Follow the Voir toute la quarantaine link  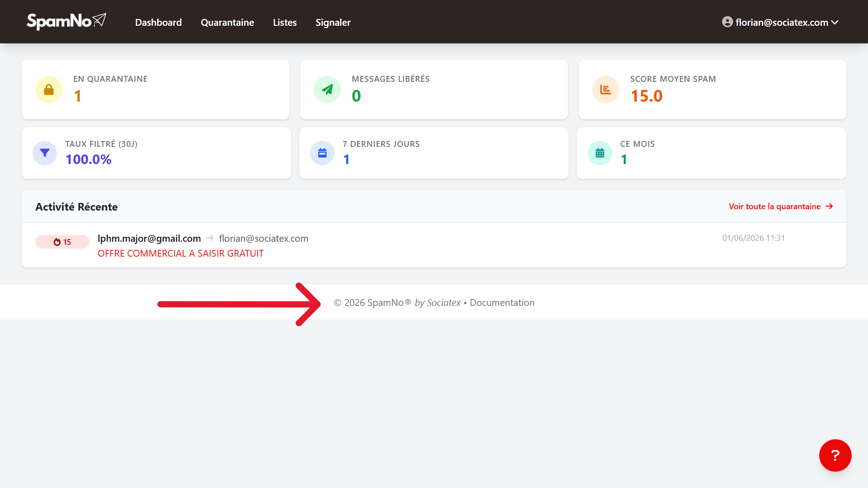[x=781, y=206]
